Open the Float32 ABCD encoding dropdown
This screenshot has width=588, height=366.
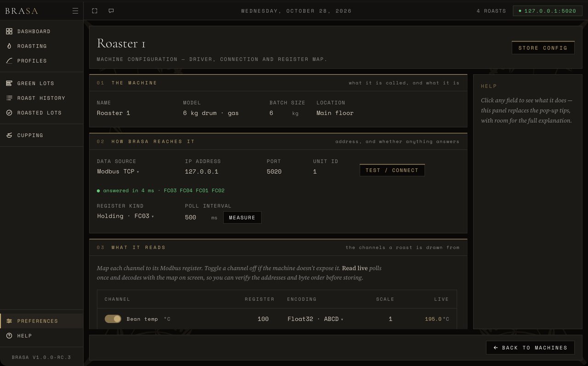pyautogui.click(x=316, y=319)
